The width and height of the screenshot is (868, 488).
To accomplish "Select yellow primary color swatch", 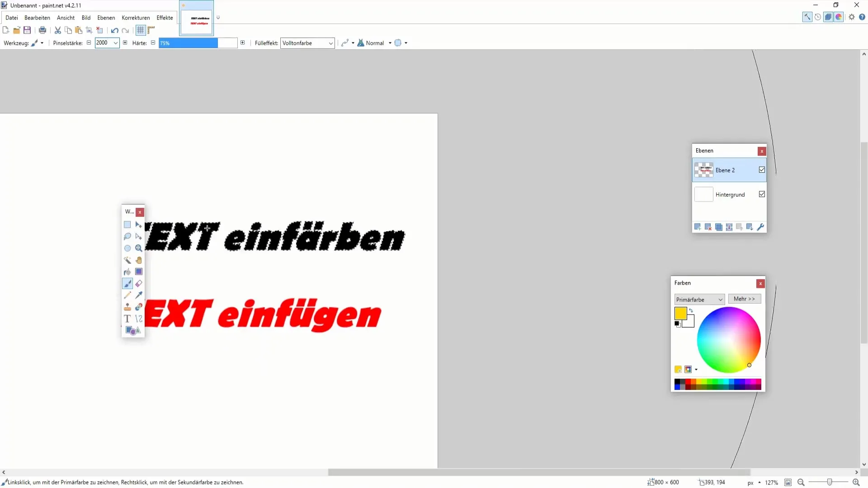I will click(x=681, y=313).
